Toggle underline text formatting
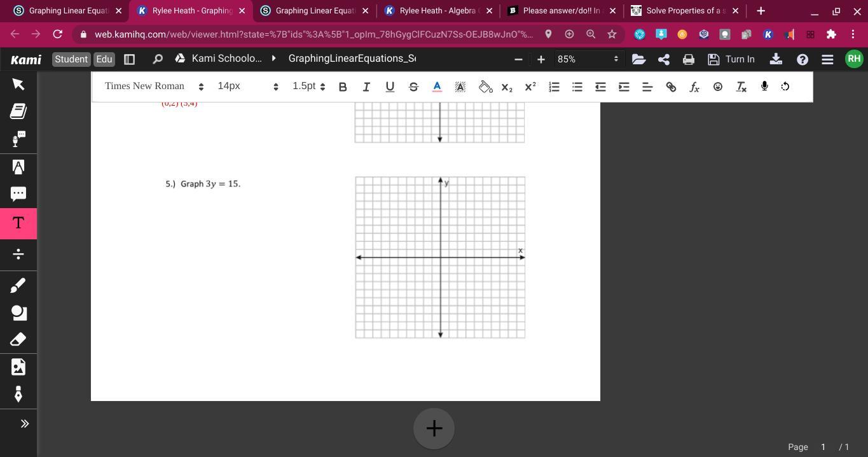The image size is (868, 457). point(390,87)
